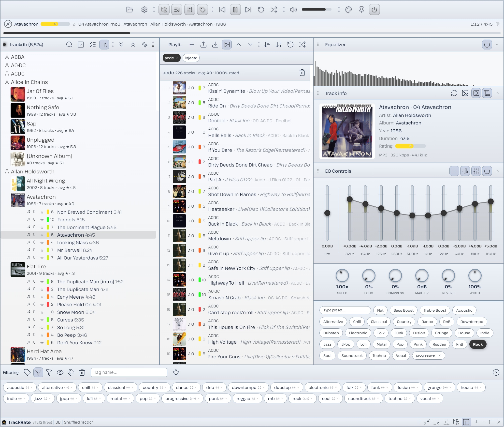
Task: Add new playlist with plus icon
Action: click(x=192, y=45)
